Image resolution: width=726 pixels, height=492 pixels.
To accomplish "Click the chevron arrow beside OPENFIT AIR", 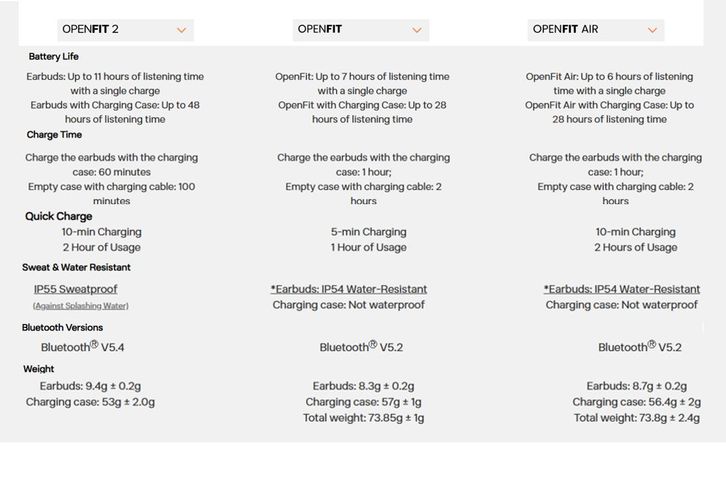I will pos(653,30).
